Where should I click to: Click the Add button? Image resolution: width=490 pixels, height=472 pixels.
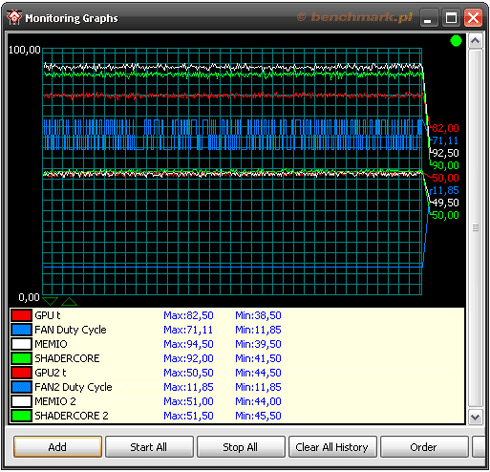tap(57, 447)
